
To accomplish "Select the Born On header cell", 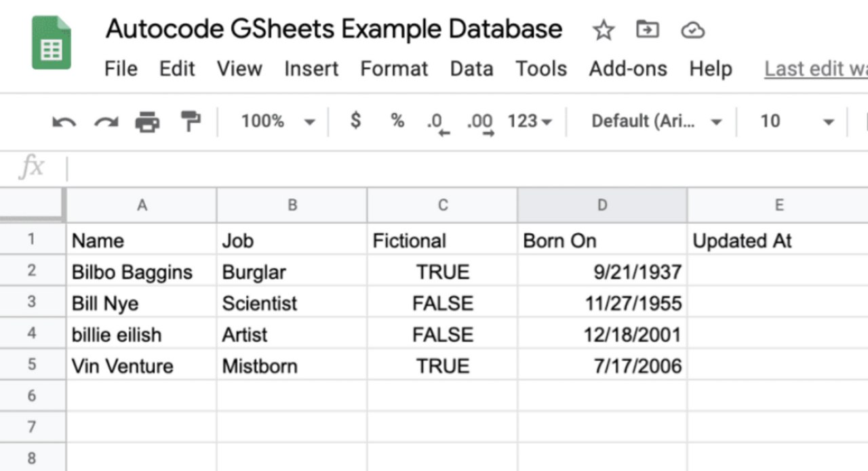I will pos(602,240).
